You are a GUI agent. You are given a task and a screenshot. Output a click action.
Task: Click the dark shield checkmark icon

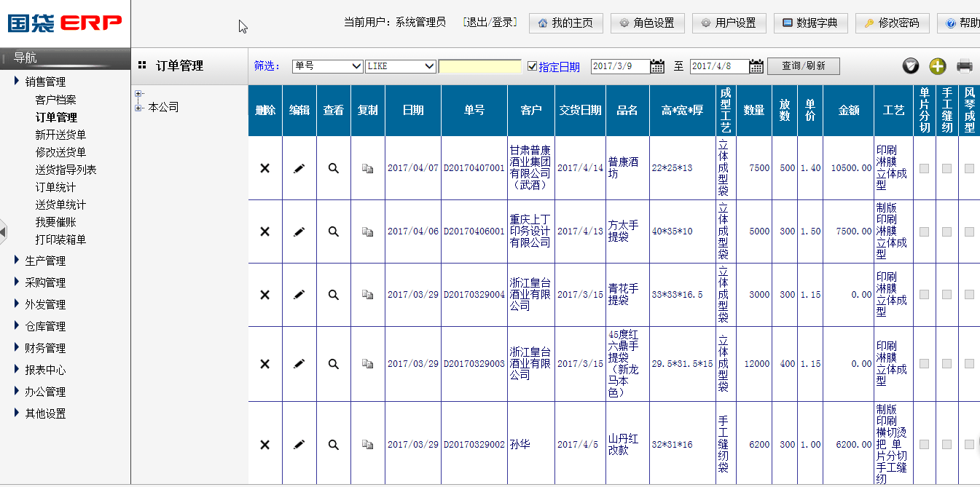pyautogui.click(x=911, y=66)
